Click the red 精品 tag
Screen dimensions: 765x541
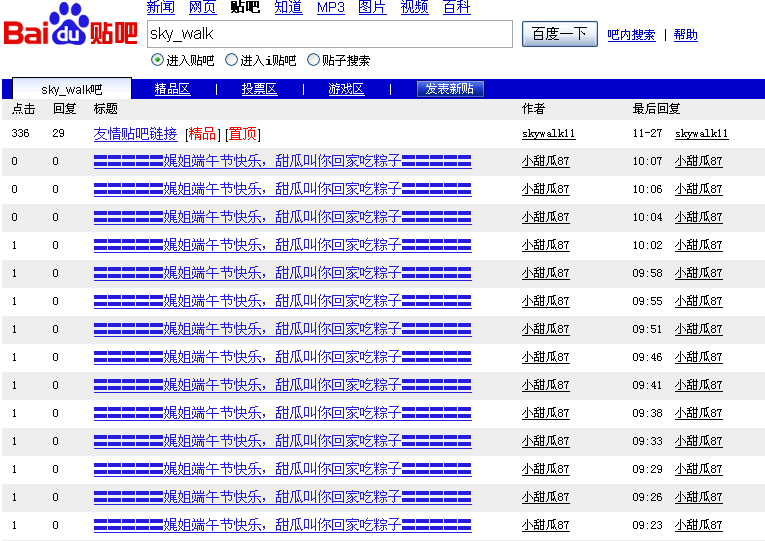202,134
